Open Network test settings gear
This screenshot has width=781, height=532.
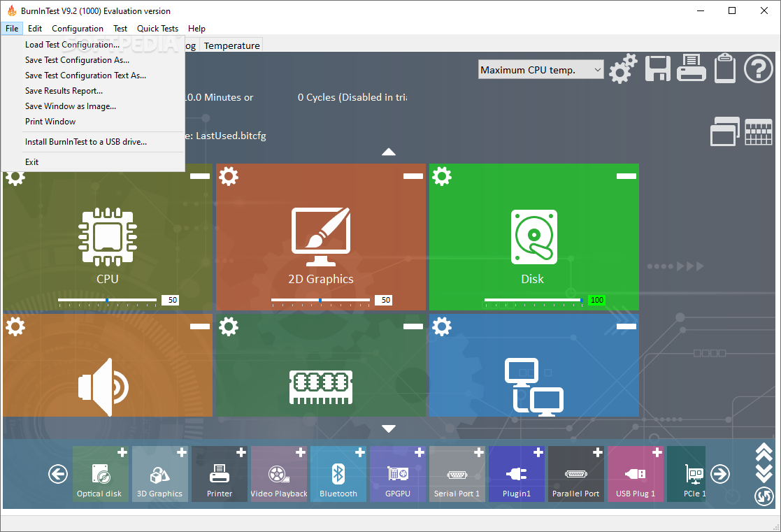pos(442,326)
